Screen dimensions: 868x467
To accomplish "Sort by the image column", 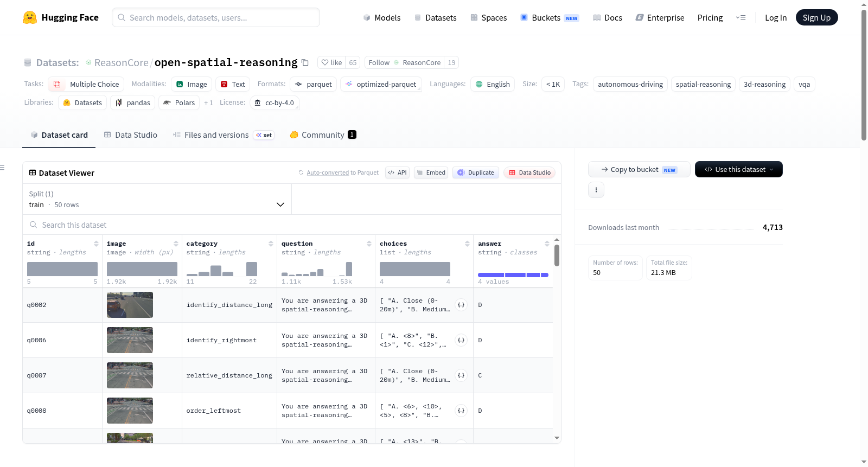I will pos(176,244).
